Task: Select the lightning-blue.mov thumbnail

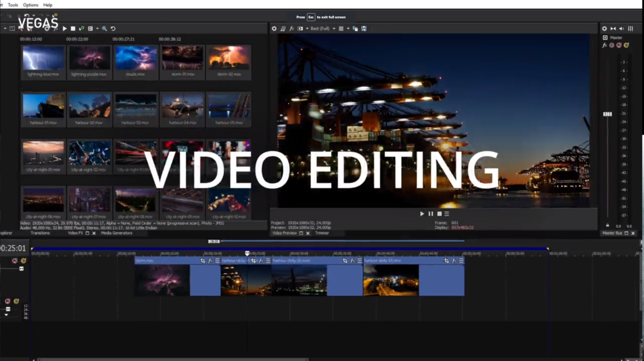Action: coord(44,62)
